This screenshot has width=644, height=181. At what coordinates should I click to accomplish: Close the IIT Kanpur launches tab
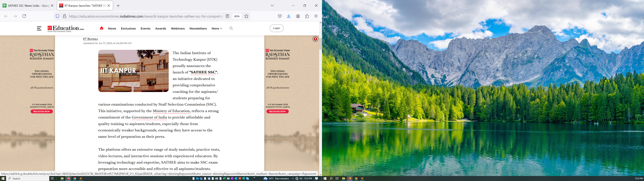pos(109,6)
